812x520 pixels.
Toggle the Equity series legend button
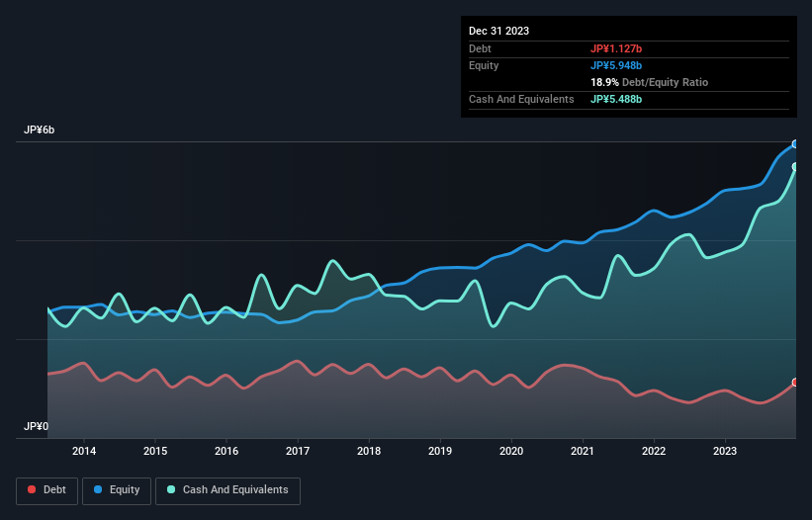click(117, 490)
